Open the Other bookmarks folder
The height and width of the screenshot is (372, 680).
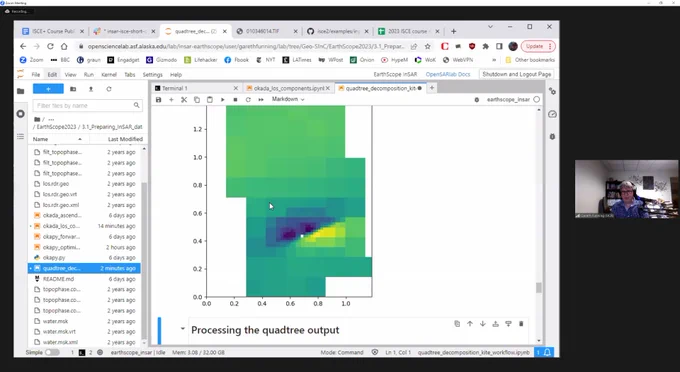[x=530, y=60]
